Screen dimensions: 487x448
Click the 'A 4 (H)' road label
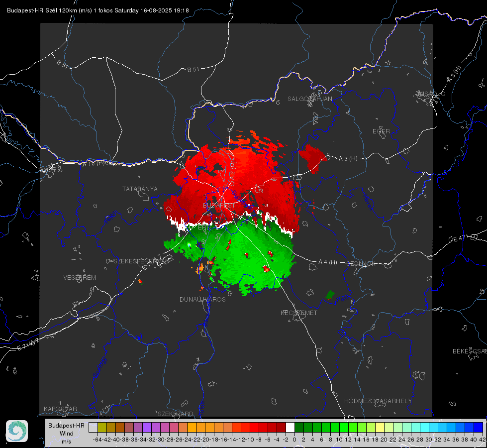coord(328,262)
